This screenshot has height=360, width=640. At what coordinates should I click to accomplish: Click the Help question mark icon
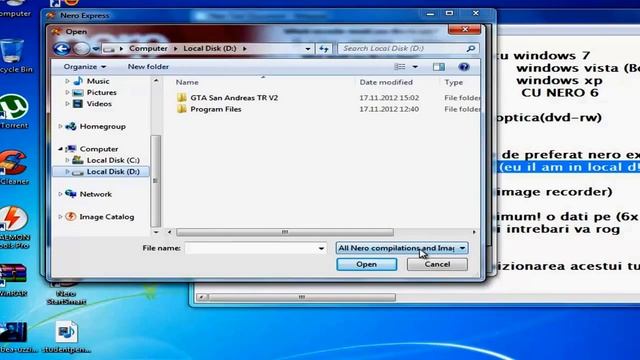click(464, 67)
